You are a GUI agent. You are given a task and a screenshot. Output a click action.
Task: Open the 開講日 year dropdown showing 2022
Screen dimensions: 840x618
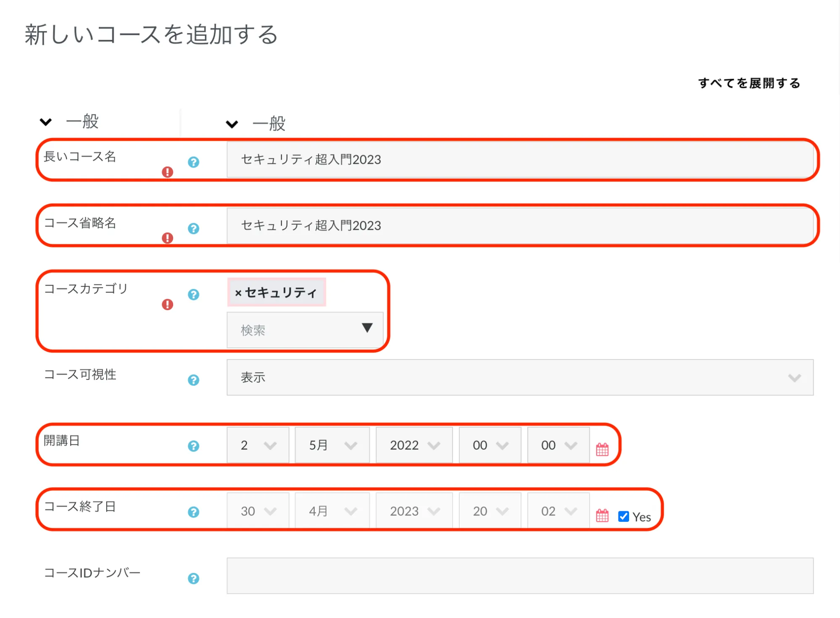(x=414, y=445)
